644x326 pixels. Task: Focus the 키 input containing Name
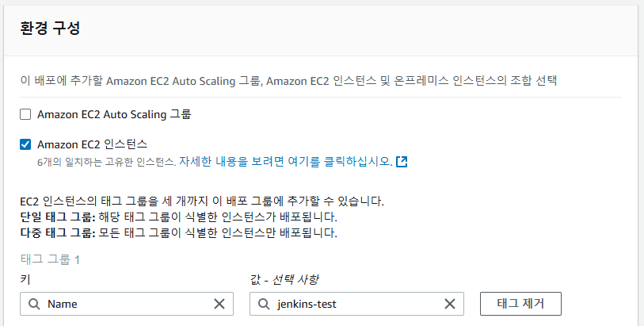point(127,304)
